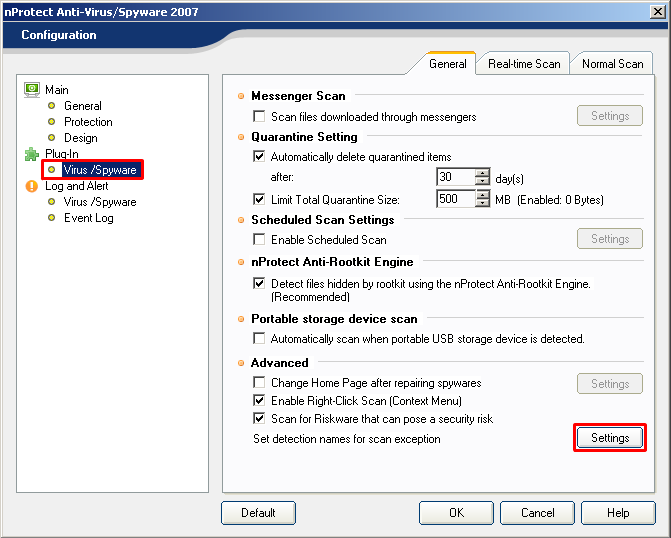
Task: Open Change Home Page Settings button
Action: (610, 384)
